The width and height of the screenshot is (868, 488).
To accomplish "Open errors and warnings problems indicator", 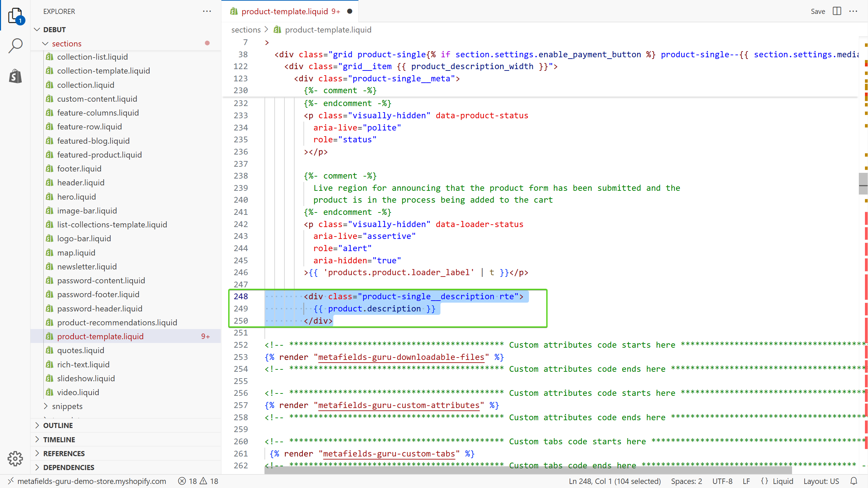I will (198, 481).
